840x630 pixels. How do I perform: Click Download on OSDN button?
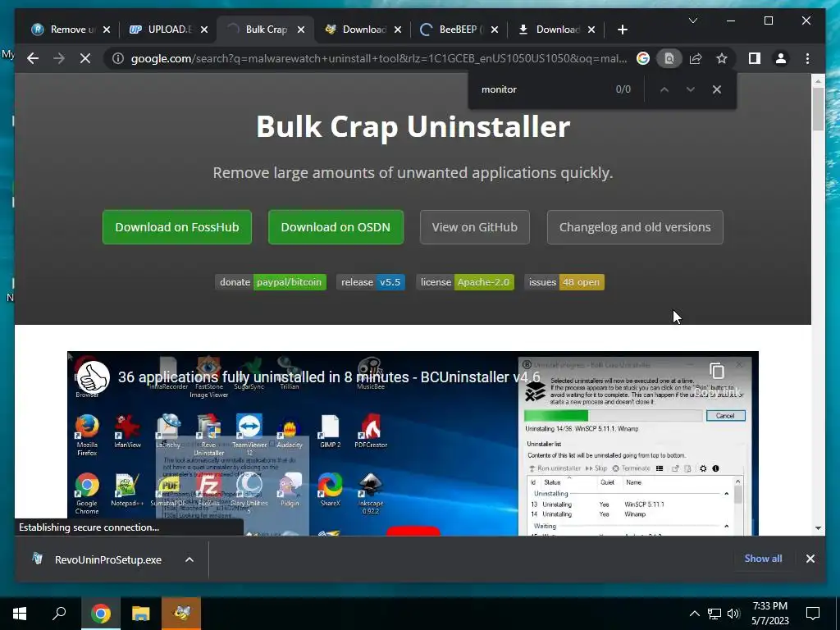(x=336, y=227)
